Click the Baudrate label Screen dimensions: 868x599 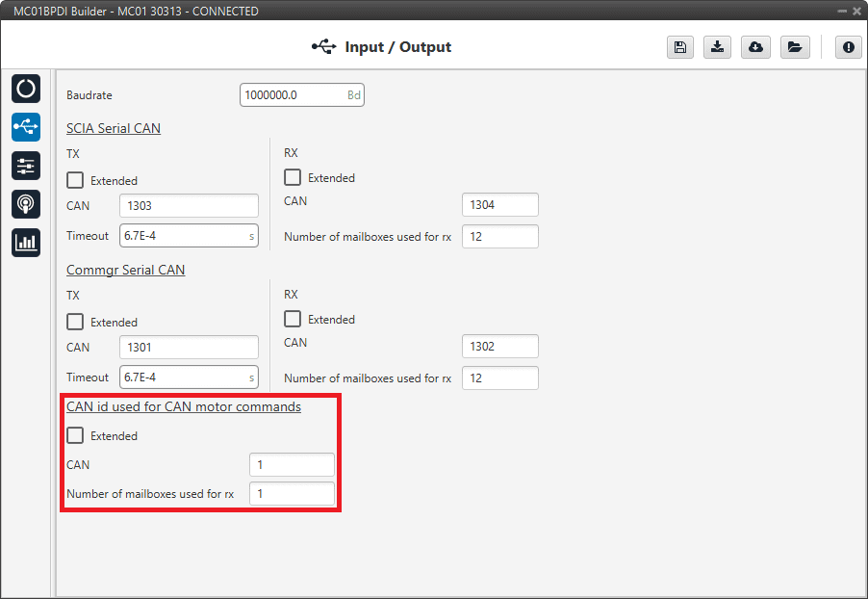point(89,95)
